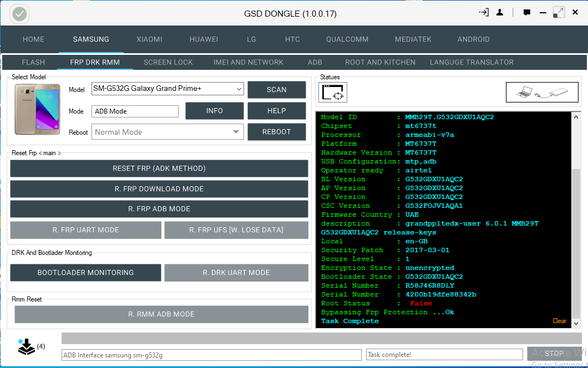
Task: Click the Serial Number R58J46R8DLY value
Action: tap(430, 285)
